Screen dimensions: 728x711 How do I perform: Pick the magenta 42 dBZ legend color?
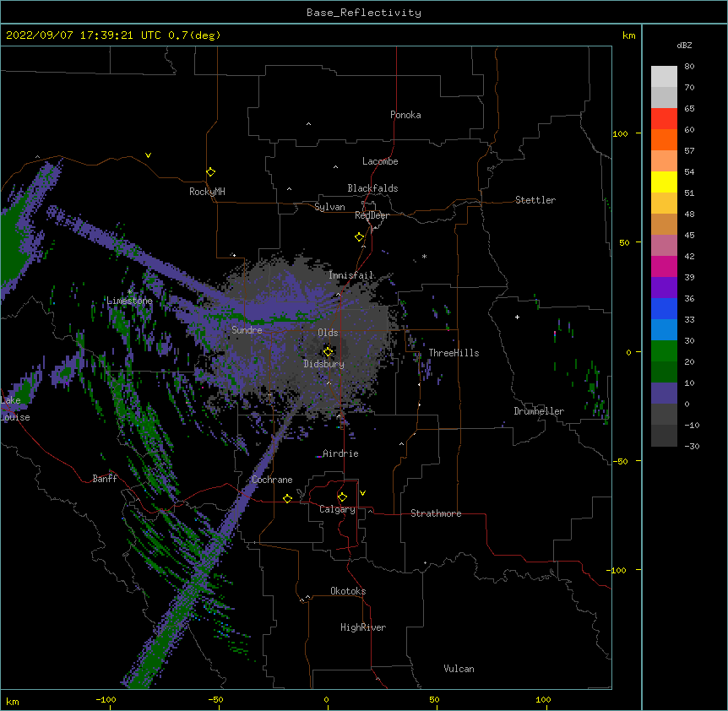click(664, 266)
